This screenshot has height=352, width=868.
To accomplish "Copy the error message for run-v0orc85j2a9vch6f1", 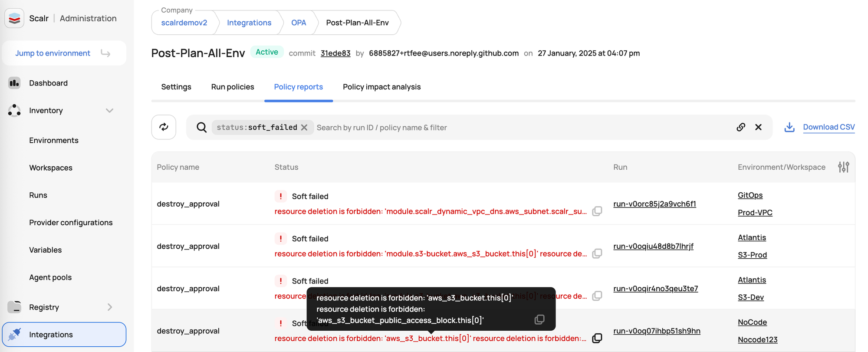I will click(597, 211).
